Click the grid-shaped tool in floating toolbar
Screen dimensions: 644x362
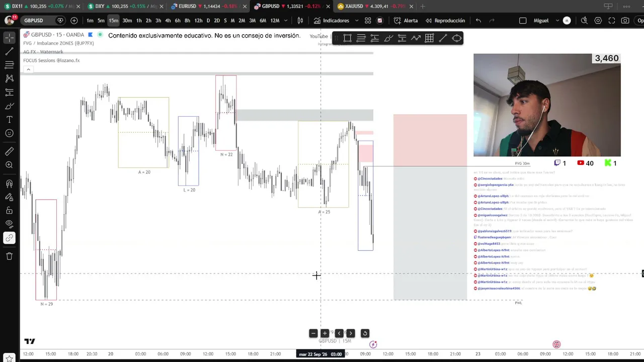pyautogui.click(x=429, y=38)
